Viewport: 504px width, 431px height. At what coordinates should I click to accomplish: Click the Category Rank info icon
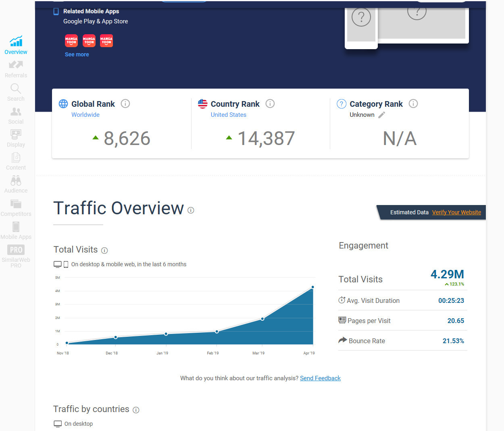tap(413, 104)
